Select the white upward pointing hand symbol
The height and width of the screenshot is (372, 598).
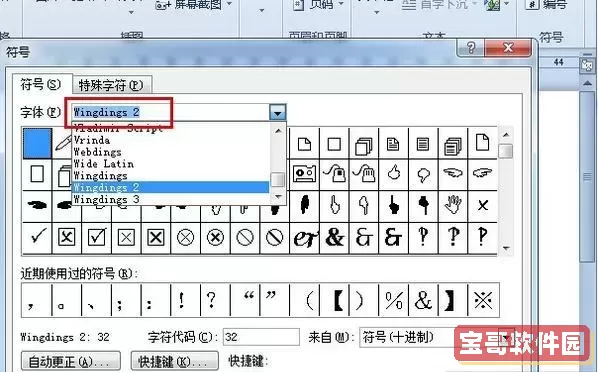[x=334, y=206]
